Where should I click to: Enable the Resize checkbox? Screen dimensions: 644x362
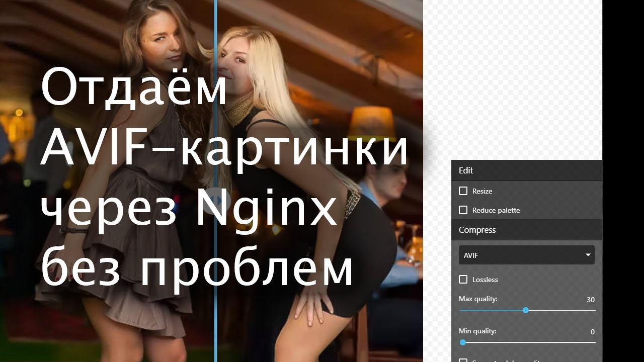point(463,191)
